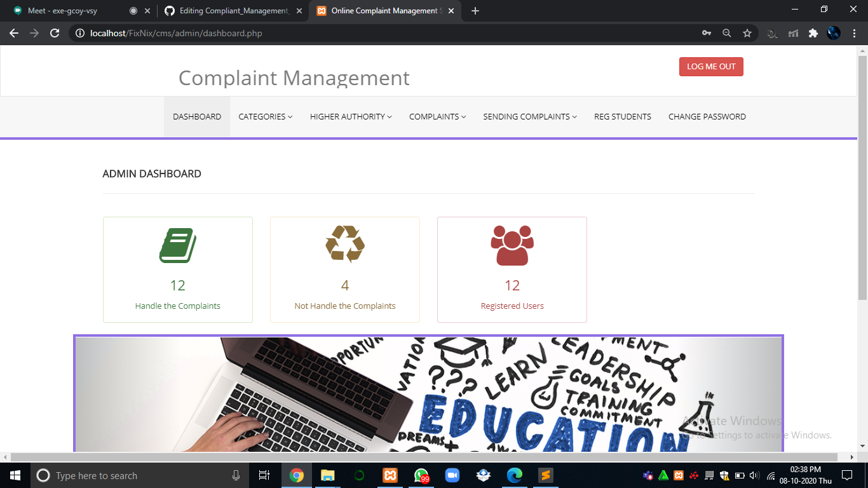
Task: Select the Not Handle the Complaints recycle icon
Action: [x=344, y=243]
